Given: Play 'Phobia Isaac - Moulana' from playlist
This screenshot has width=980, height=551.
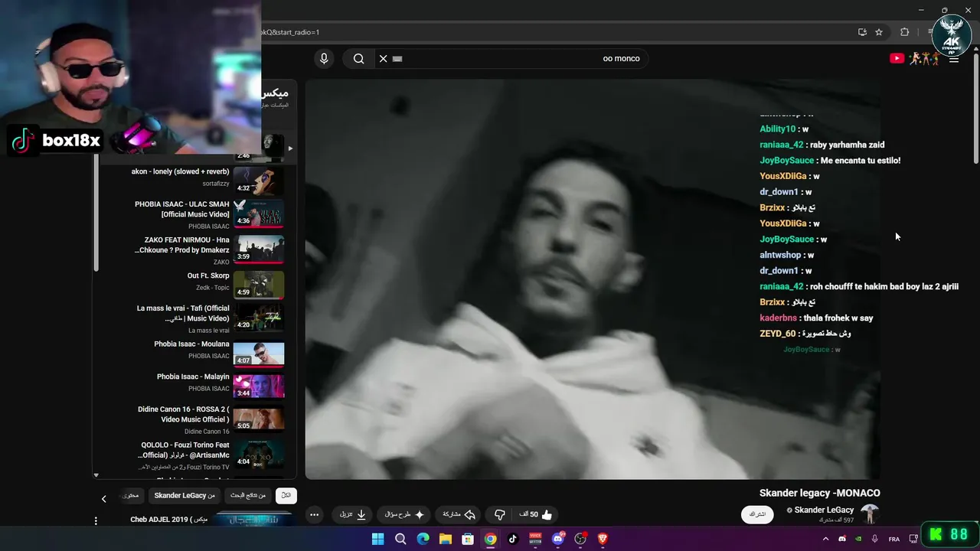Looking at the screenshot, I should point(191,344).
